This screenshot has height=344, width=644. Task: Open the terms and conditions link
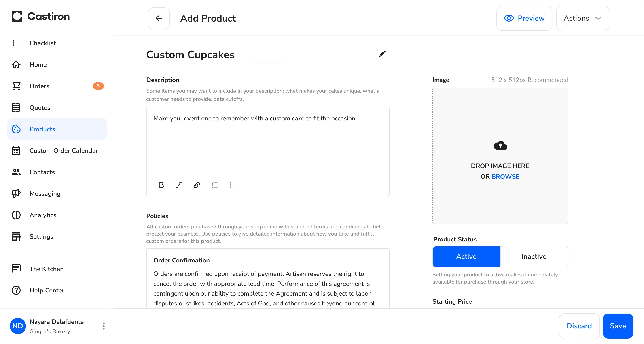pos(339,227)
